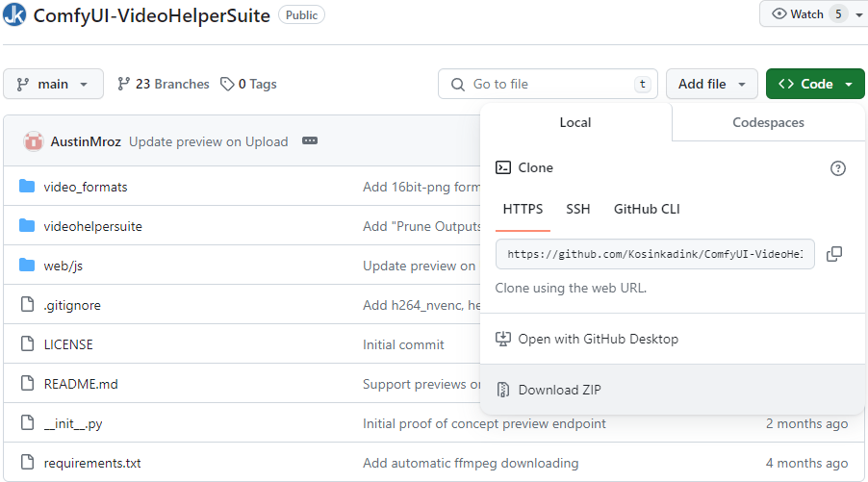The width and height of the screenshot is (868, 482).
Task: View 23 Branches link
Action: tap(164, 84)
